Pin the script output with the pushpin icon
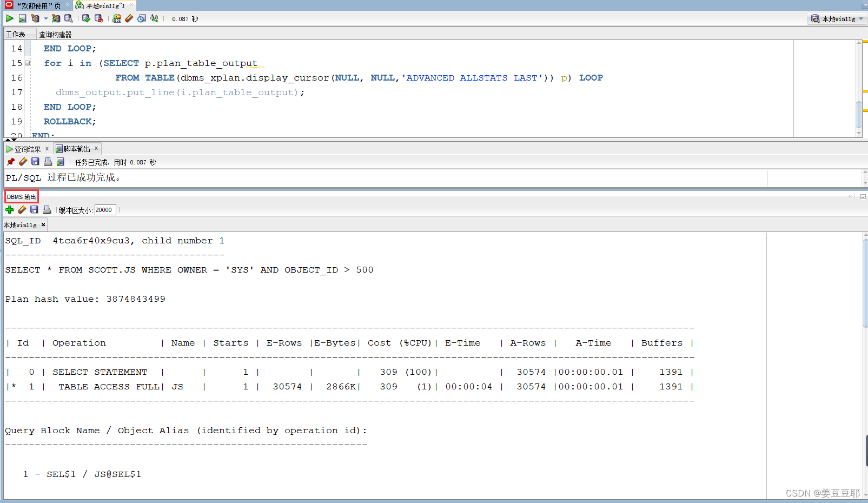This screenshot has height=503, width=868. [x=10, y=161]
